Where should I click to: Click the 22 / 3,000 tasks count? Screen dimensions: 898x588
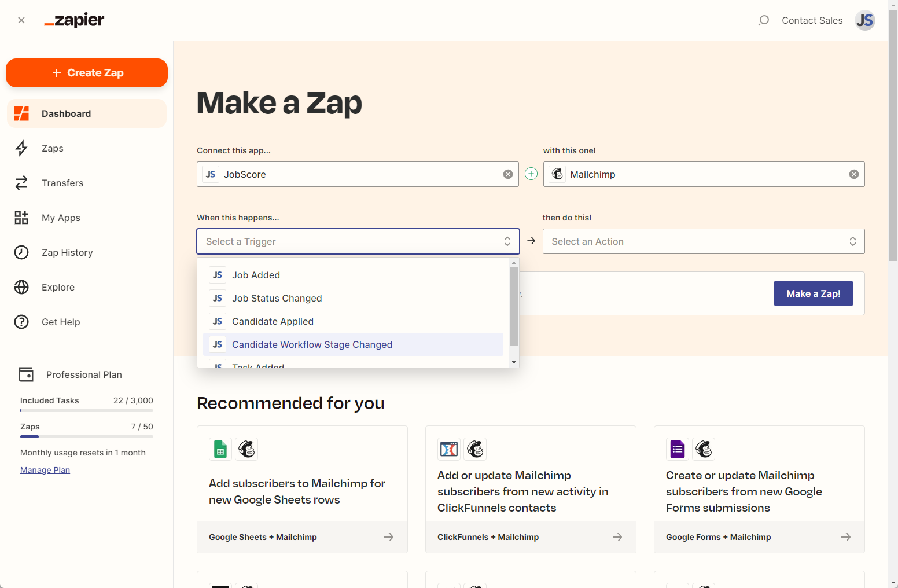point(133,400)
